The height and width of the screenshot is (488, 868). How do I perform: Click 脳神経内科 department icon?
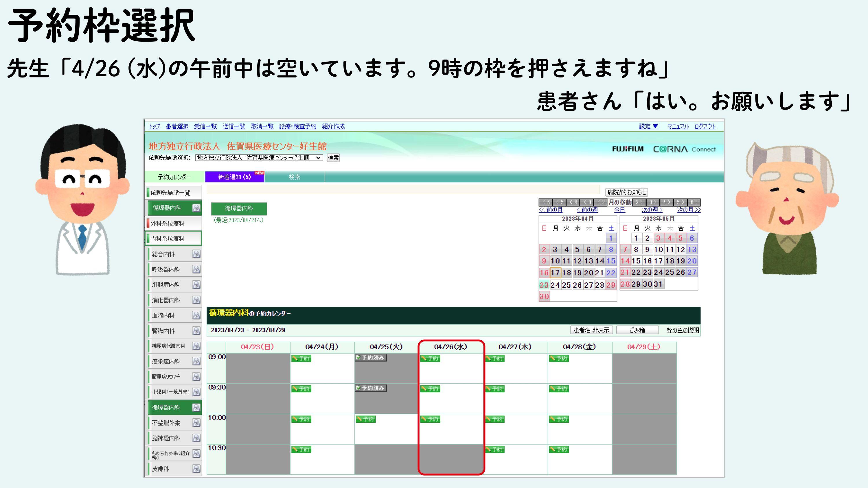click(x=197, y=438)
